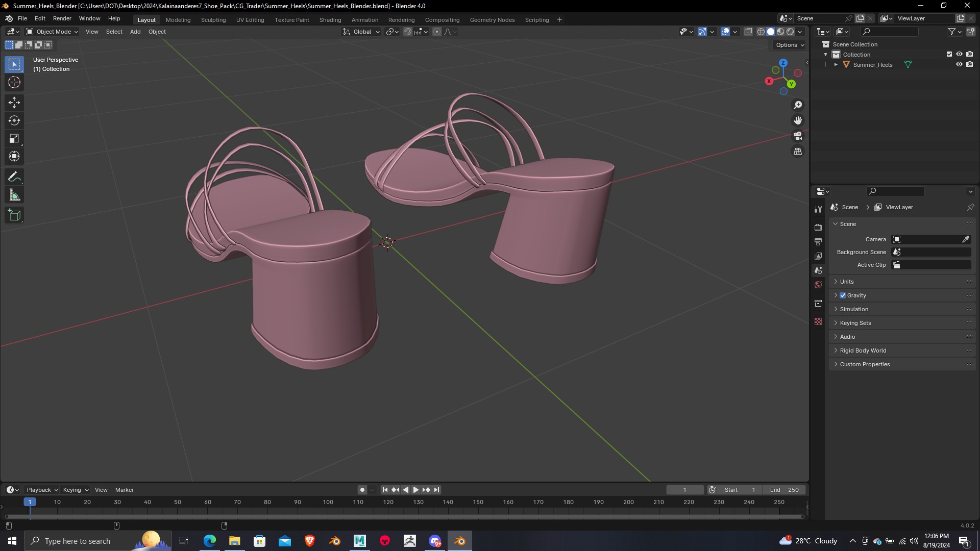
Task: Select the Cursor tool
Action: [x=14, y=82]
